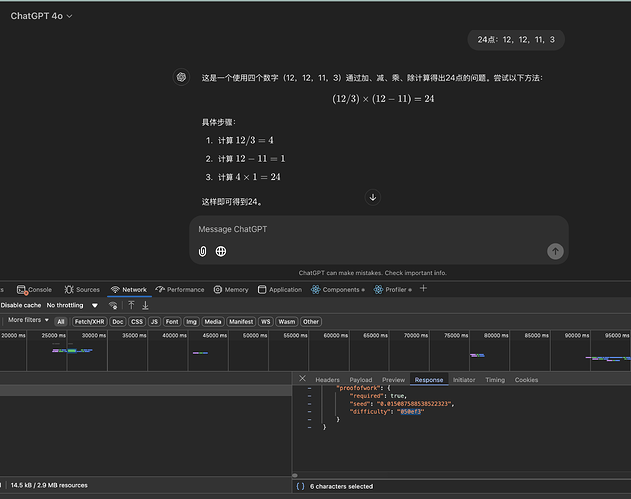The image size is (631, 499).
Task: Click the formula (12/3) × (12 − 11) = 24
Action: pos(383,99)
